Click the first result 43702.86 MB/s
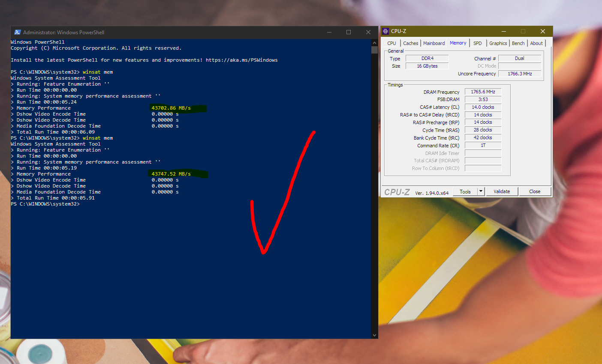 coord(171,108)
